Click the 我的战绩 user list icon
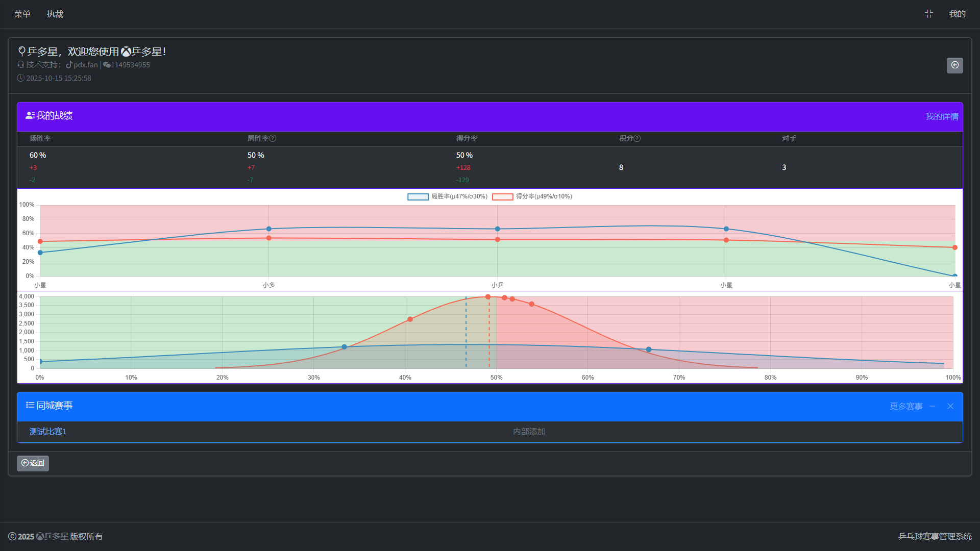The width and height of the screenshot is (980, 551). 30,115
